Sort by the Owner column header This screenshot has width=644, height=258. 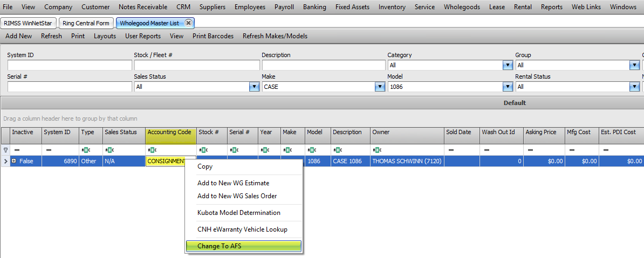click(x=407, y=135)
